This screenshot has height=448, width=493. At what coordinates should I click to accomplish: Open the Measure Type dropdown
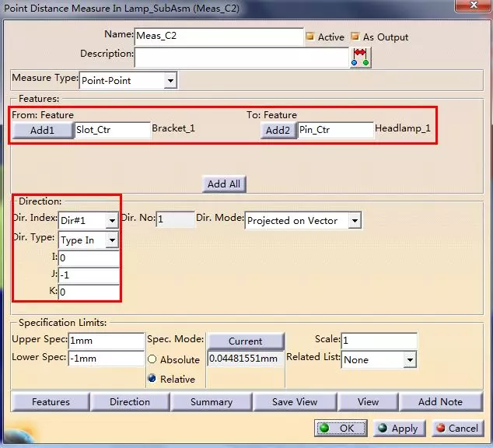tap(170, 80)
